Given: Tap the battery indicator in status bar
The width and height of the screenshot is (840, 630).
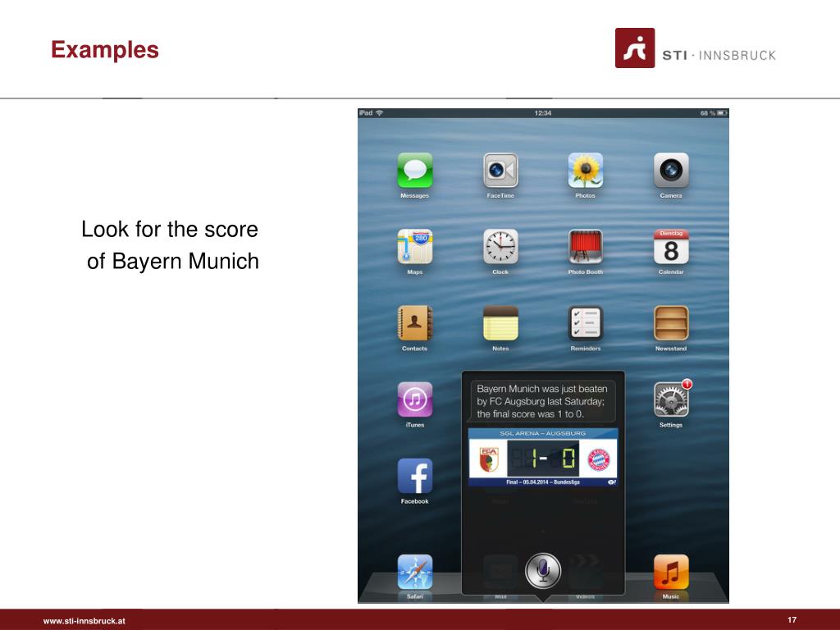Looking at the screenshot, I should pos(722,113).
